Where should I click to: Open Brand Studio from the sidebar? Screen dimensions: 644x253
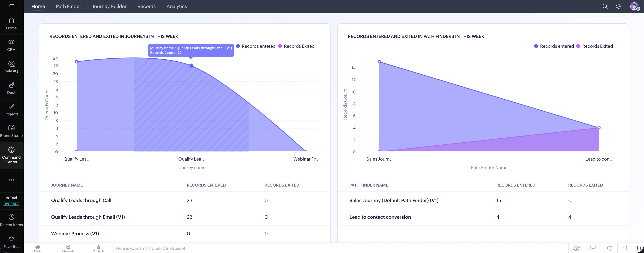[x=11, y=131]
